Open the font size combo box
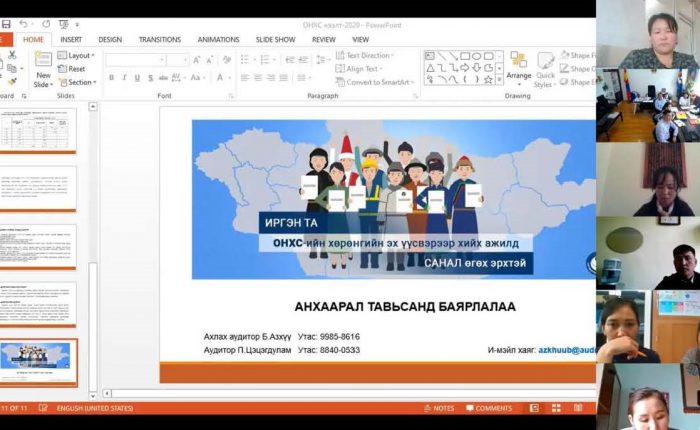 pyautogui.click(x=178, y=59)
